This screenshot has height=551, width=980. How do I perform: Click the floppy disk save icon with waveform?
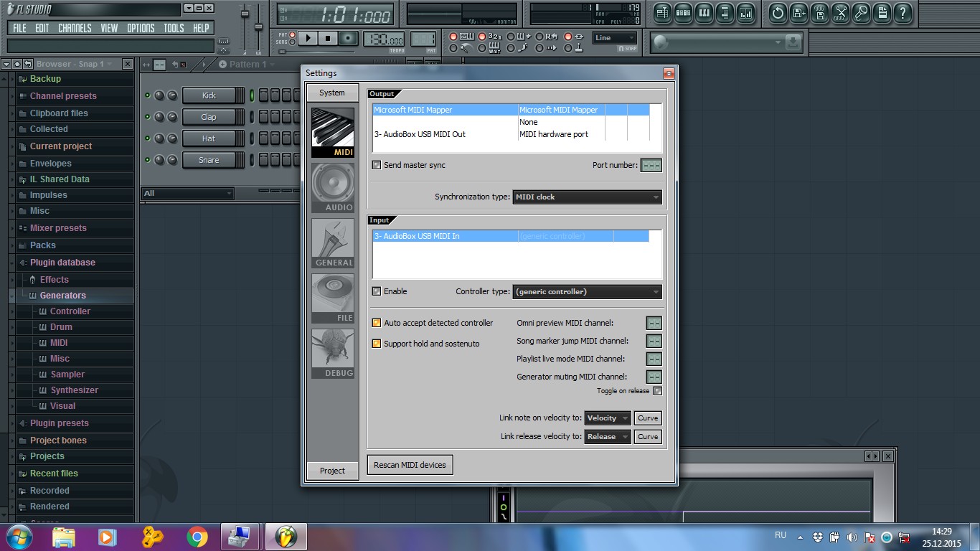pos(819,12)
